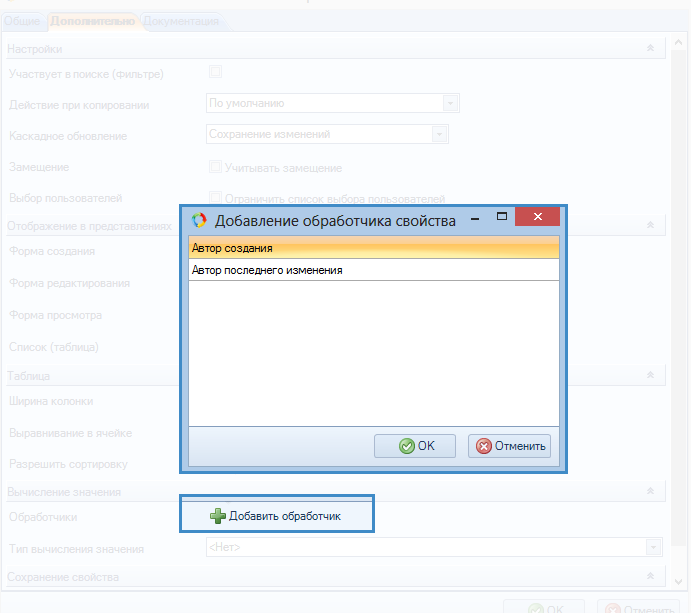This screenshot has height=613, width=691.
Task: Click the app icon in the dialog title bar
Action: [199, 220]
